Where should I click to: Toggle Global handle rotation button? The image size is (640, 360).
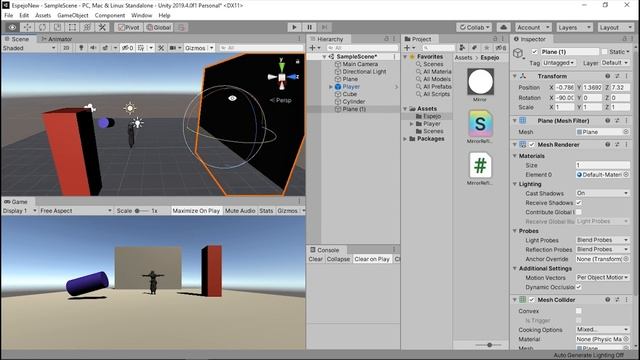[x=159, y=27]
